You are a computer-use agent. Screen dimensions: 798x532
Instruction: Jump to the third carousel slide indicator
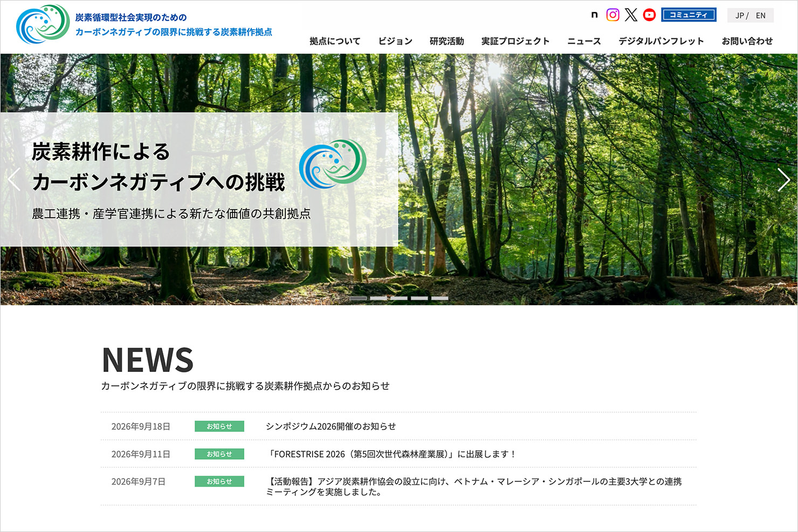399,298
